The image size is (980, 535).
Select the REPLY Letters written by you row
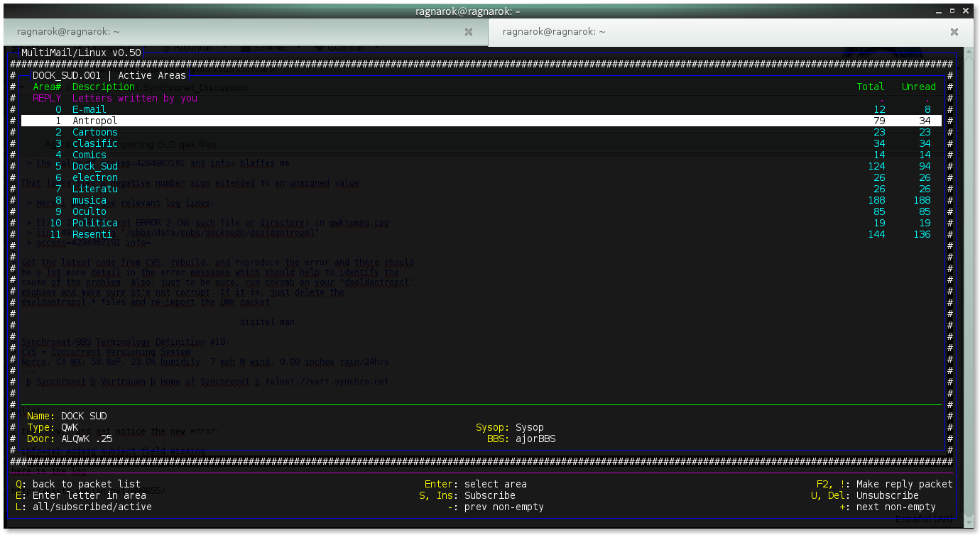click(x=481, y=99)
